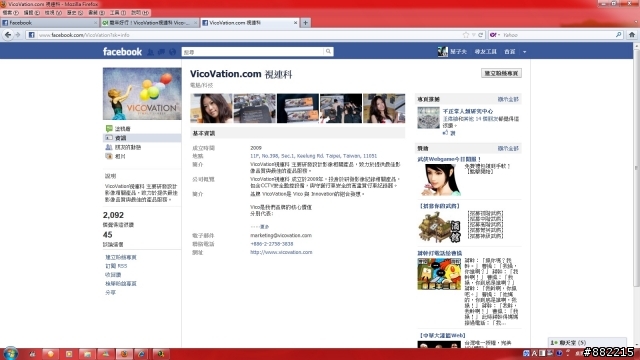Viewport: 640px width, 360px height.
Task: Click the create page button top right
Action: tap(501, 73)
